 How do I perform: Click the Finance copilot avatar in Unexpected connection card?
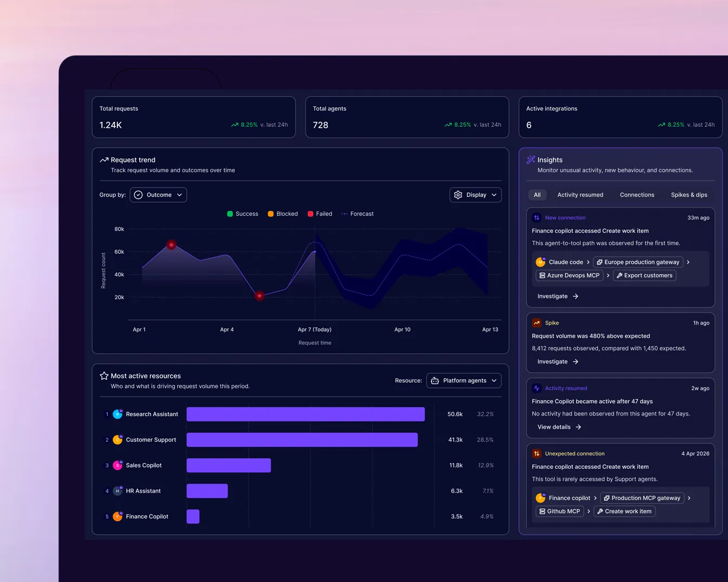(541, 498)
